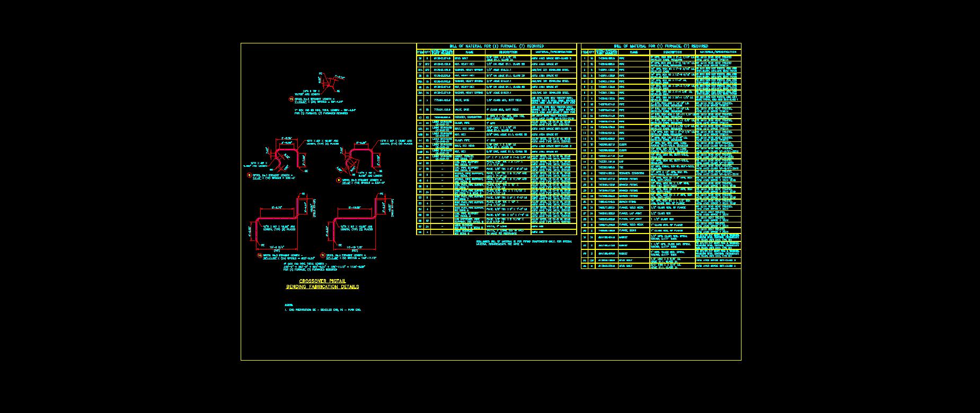Click NAME column header in right table
This screenshot has width=980, height=413.
(633, 52)
